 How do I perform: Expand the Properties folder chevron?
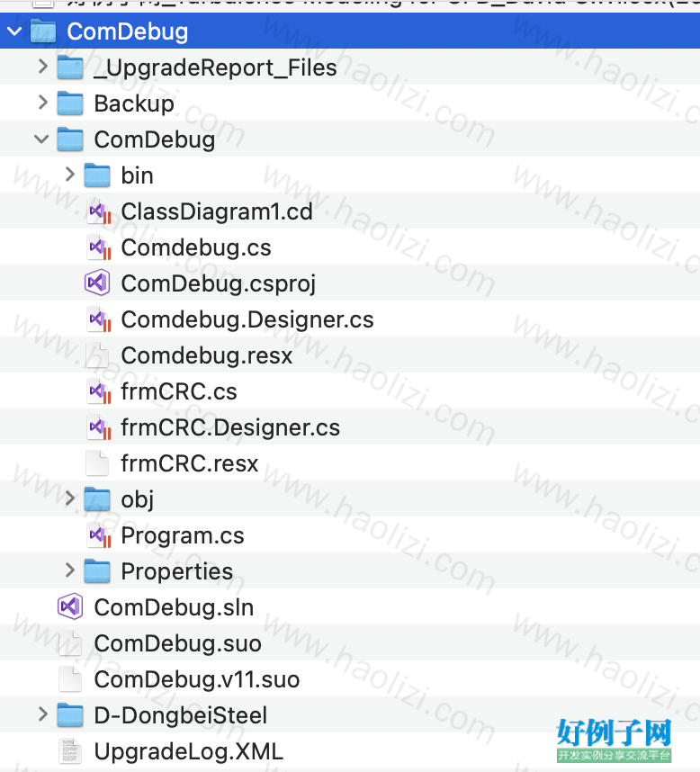click(x=70, y=570)
